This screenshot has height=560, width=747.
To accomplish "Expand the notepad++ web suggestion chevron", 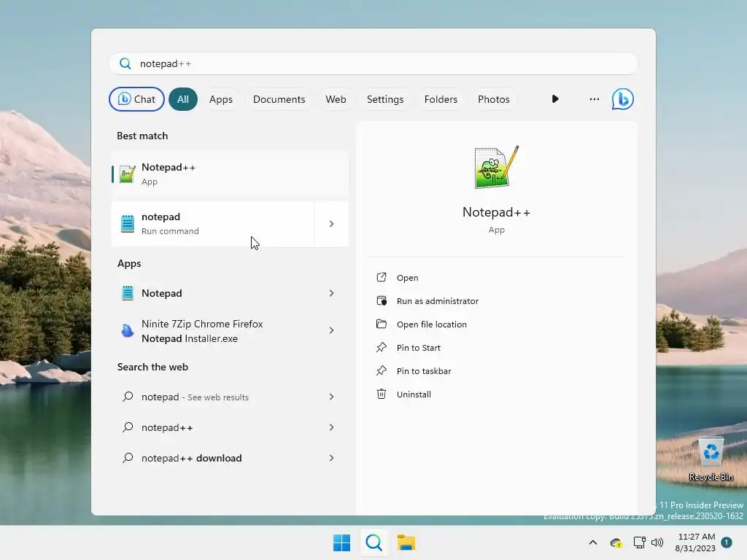I will pyautogui.click(x=331, y=427).
